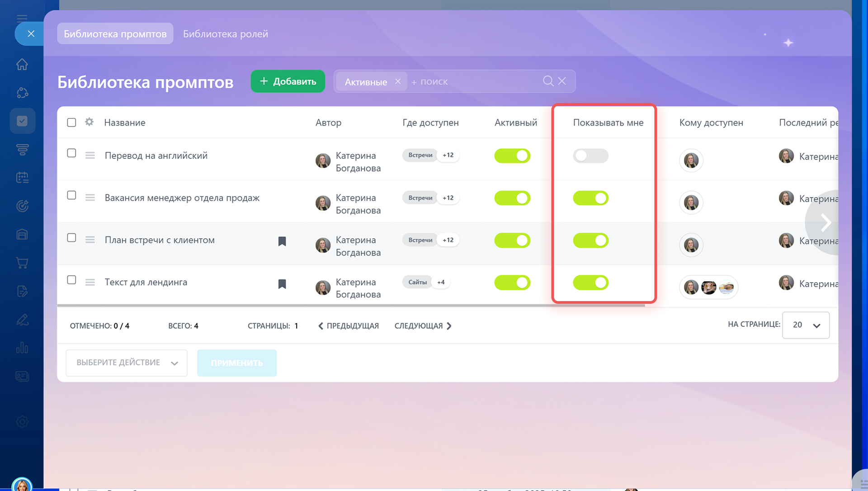Click the bar chart analytics sidebar icon
The image size is (868, 491).
point(22,348)
